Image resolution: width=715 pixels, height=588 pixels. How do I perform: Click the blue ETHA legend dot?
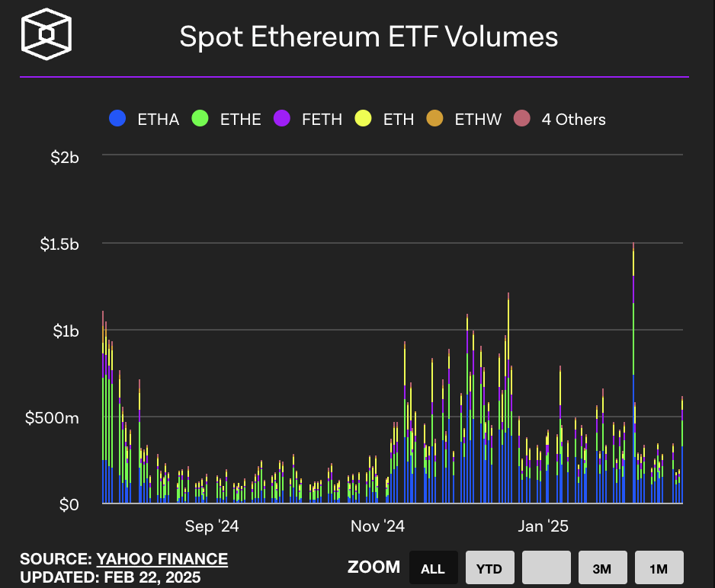coord(117,119)
